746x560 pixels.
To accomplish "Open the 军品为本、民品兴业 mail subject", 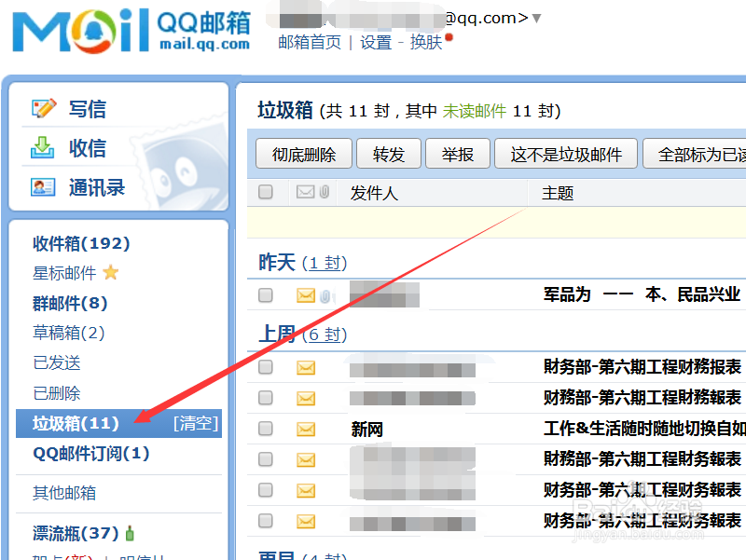I will [642, 294].
